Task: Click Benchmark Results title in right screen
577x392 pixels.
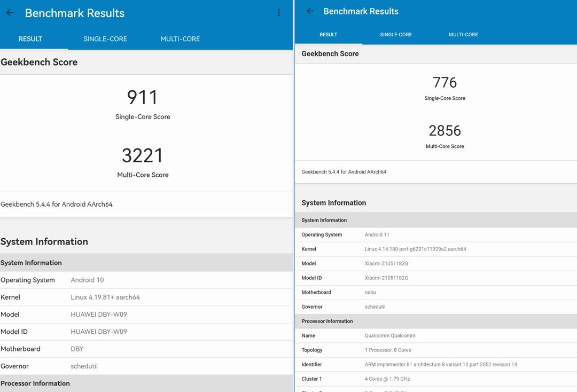Action: tap(361, 11)
